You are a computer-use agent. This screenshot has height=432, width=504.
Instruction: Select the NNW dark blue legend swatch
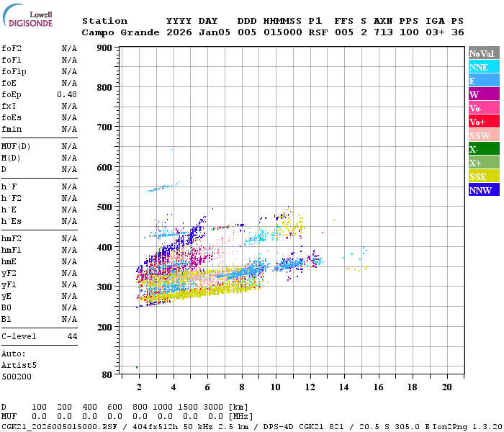click(484, 189)
